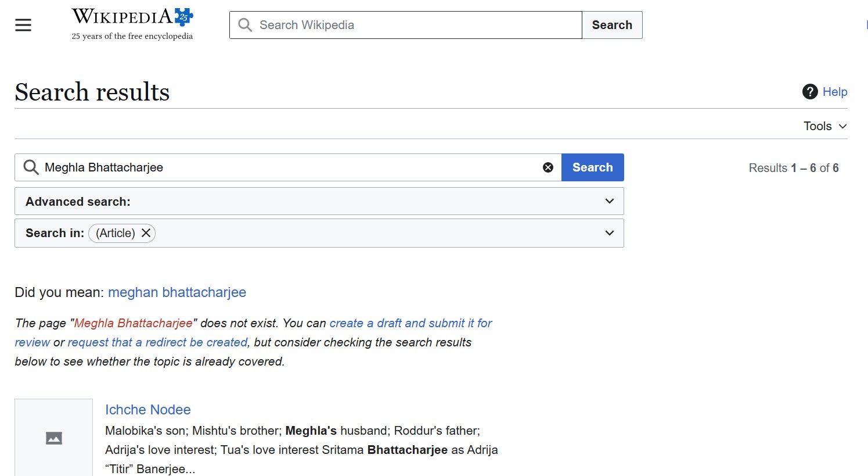Image resolution: width=868 pixels, height=476 pixels.
Task: Click the Wikipedia 25 years logo
Action: tap(132, 24)
